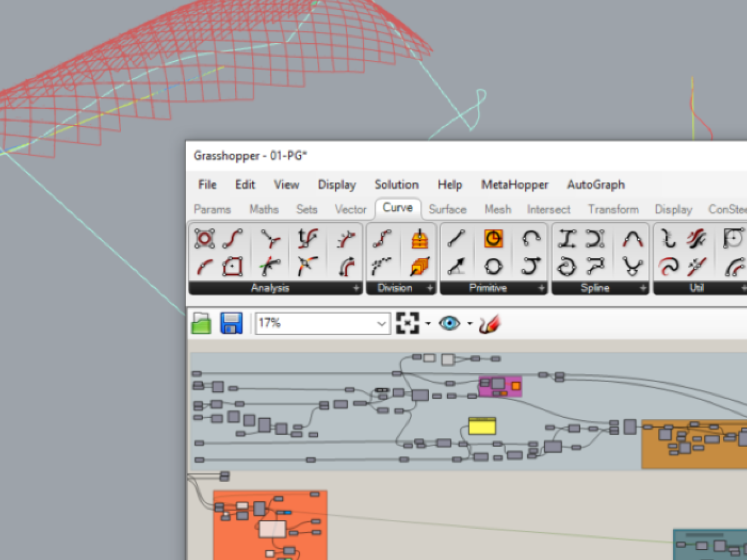This screenshot has width=747, height=560.
Task: Select the spiral spline component
Action: click(x=567, y=267)
